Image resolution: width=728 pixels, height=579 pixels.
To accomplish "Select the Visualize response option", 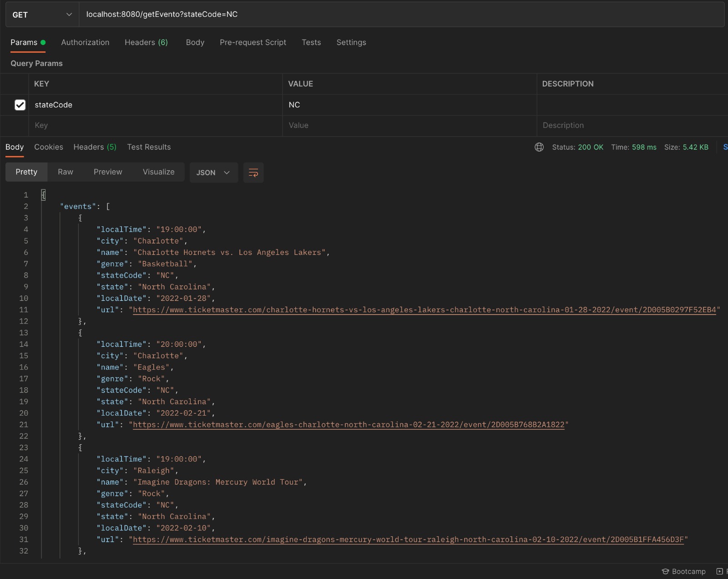I will point(158,172).
